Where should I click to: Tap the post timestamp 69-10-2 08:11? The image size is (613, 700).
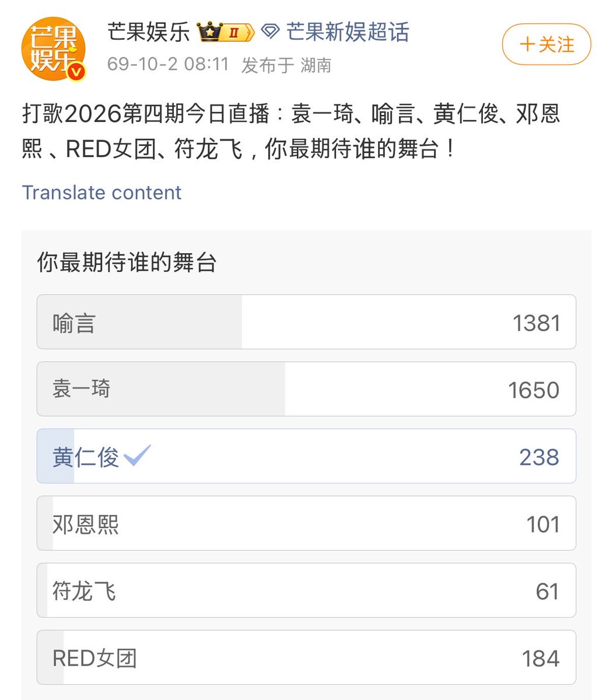[168, 64]
